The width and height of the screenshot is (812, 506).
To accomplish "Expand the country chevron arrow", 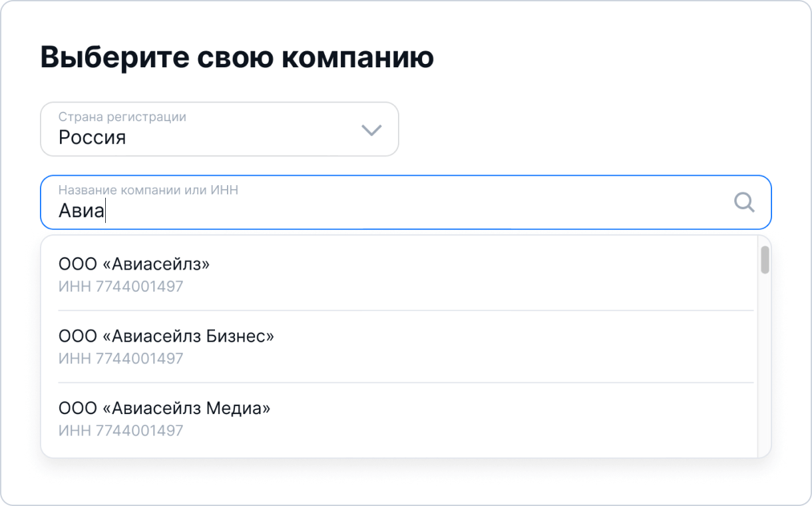I will click(x=371, y=130).
